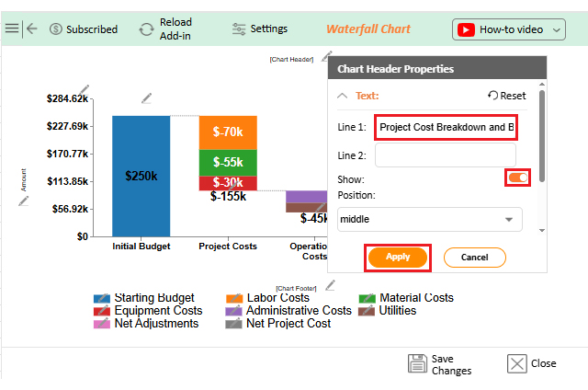Open the hamburger menu icon
The image size is (588, 390).
(11, 29)
